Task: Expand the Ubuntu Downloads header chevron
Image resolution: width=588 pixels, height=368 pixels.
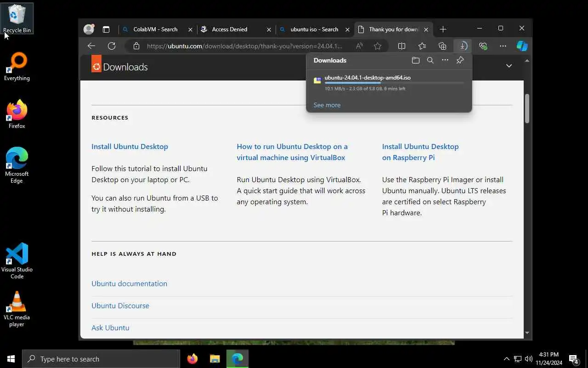Action: pos(509,66)
